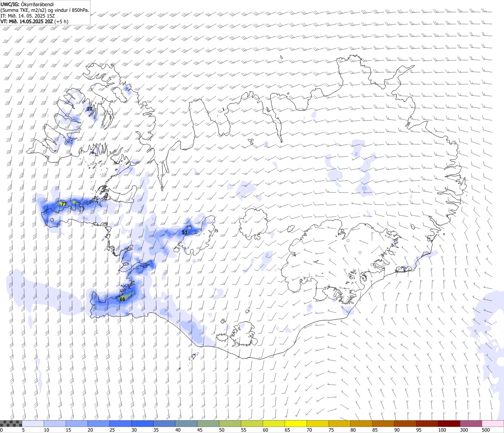Click the TKE value 51 on the map
Image resolution: width=504 pixels, height=433 pixels.
pos(185,232)
